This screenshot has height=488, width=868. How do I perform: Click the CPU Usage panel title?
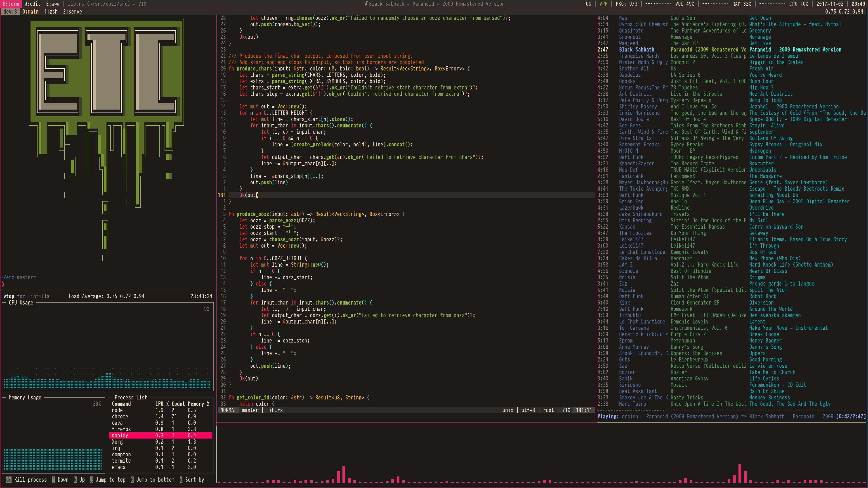pos(21,303)
